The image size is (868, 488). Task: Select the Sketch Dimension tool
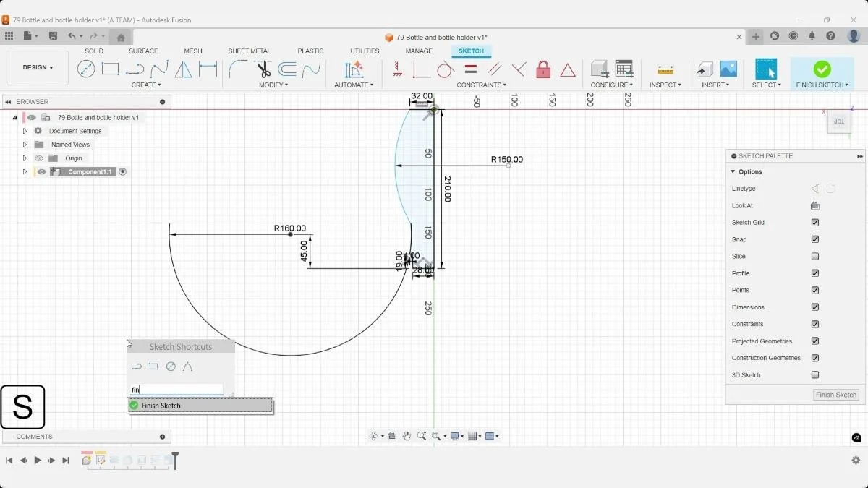[208, 69]
